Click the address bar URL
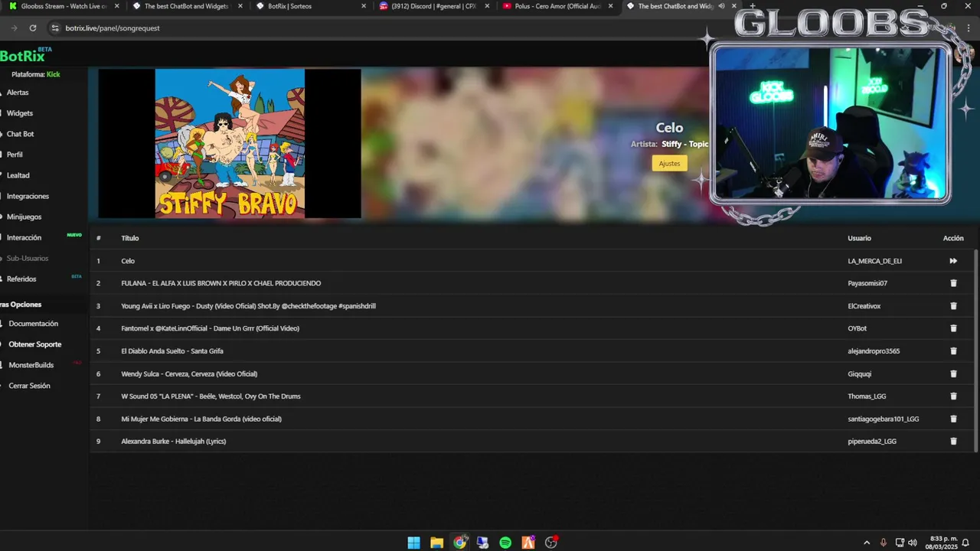 112,28
